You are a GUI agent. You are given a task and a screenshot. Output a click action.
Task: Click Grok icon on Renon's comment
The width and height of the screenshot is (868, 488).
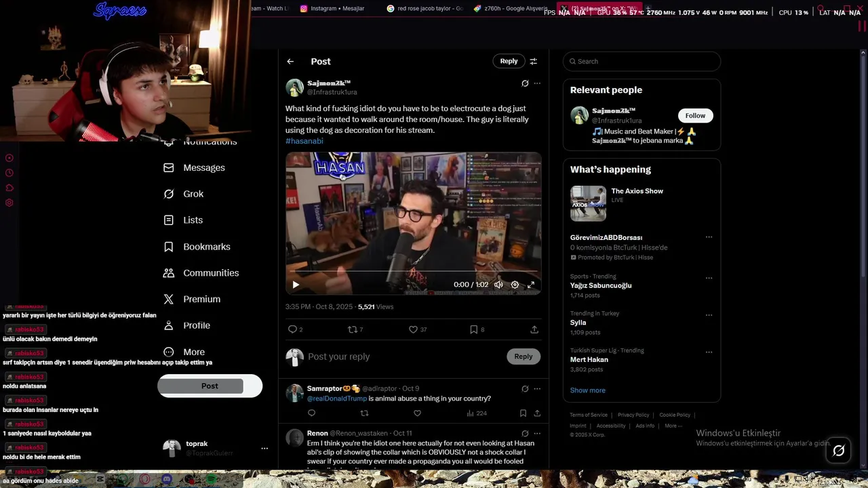coord(525,433)
